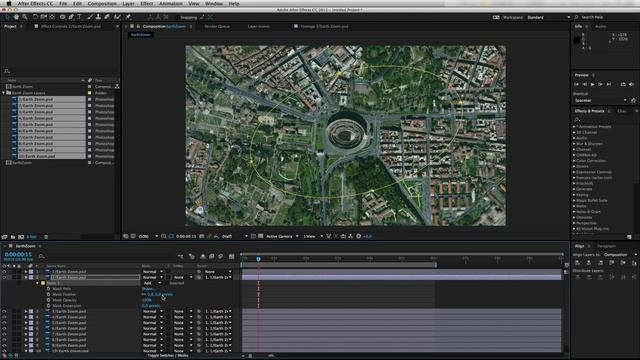This screenshot has height=360, width=640.
Task: Select the Zoom magnifier tool
Action: (x=25, y=17)
